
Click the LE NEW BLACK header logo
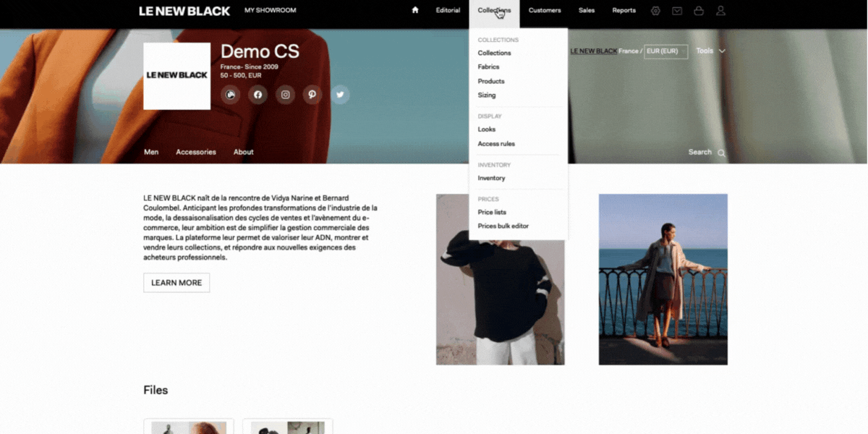coord(184,11)
